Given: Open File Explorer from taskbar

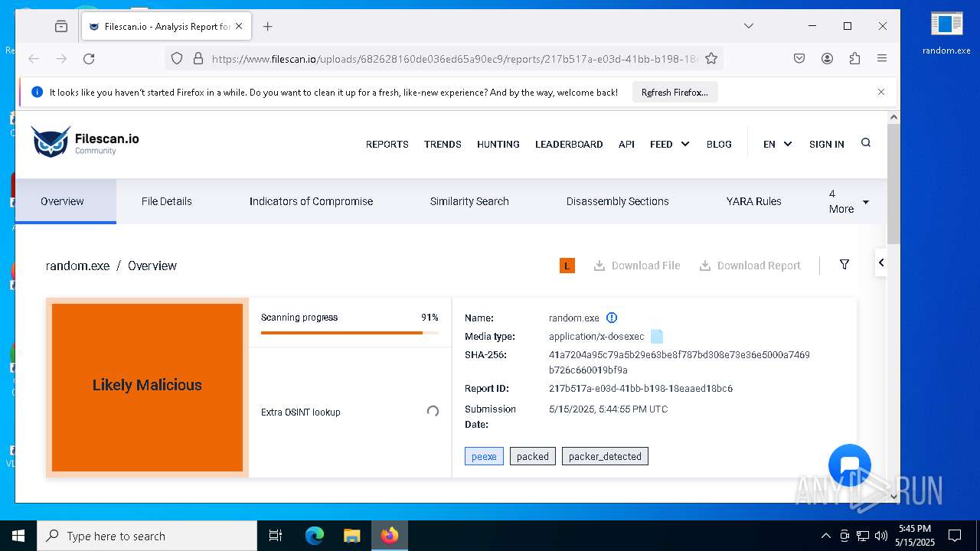Looking at the screenshot, I should [x=351, y=536].
